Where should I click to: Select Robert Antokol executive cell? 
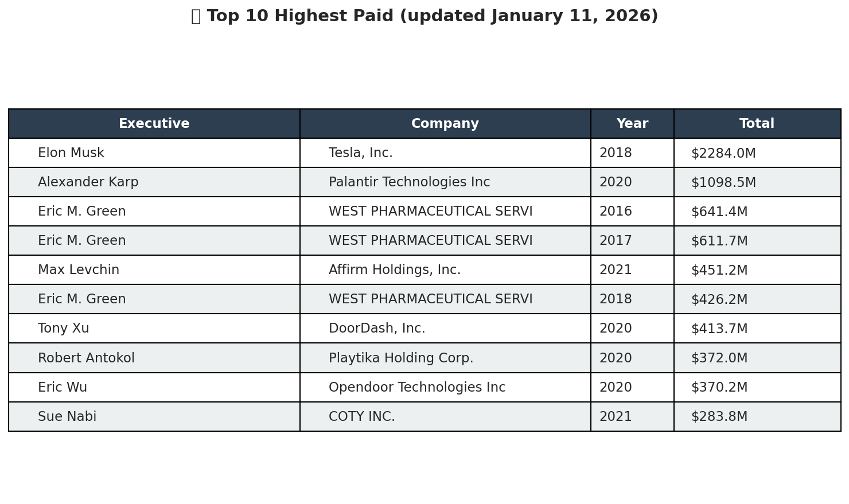coord(154,358)
